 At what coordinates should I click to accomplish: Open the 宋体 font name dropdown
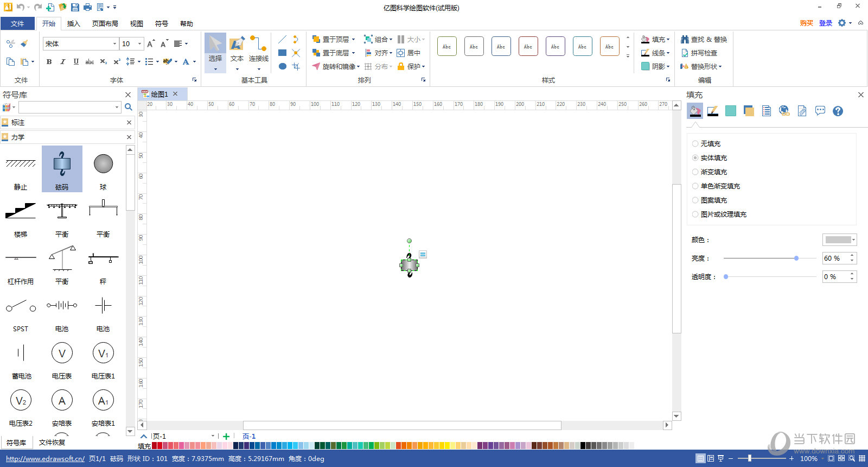coord(114,44)
